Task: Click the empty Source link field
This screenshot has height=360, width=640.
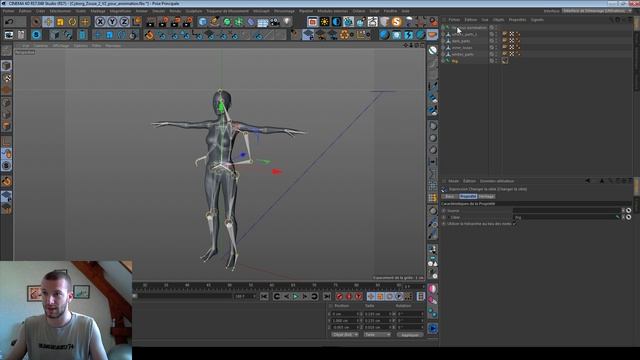Action: click(x=567, y=211)
